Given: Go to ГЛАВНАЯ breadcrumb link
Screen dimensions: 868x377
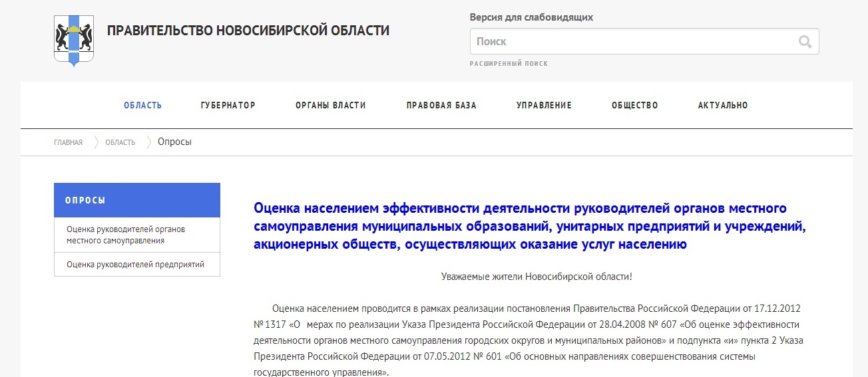Looking at the screenshot, I should [x=69, y=142].
